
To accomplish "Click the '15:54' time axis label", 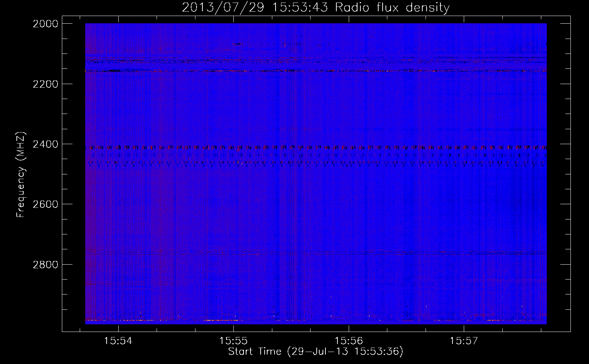I will (118, 341).
